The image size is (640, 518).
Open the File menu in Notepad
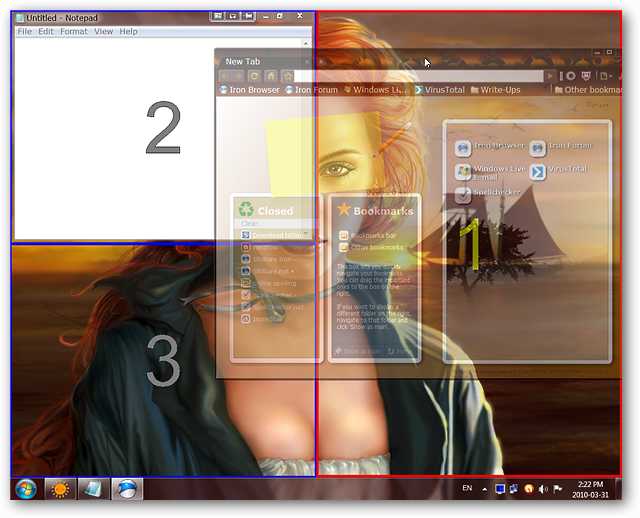click(24, 31)
